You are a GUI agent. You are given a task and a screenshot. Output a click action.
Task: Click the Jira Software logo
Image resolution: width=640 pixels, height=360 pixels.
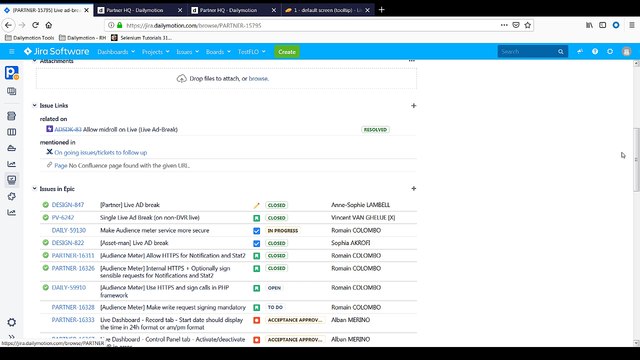[56, 51]
